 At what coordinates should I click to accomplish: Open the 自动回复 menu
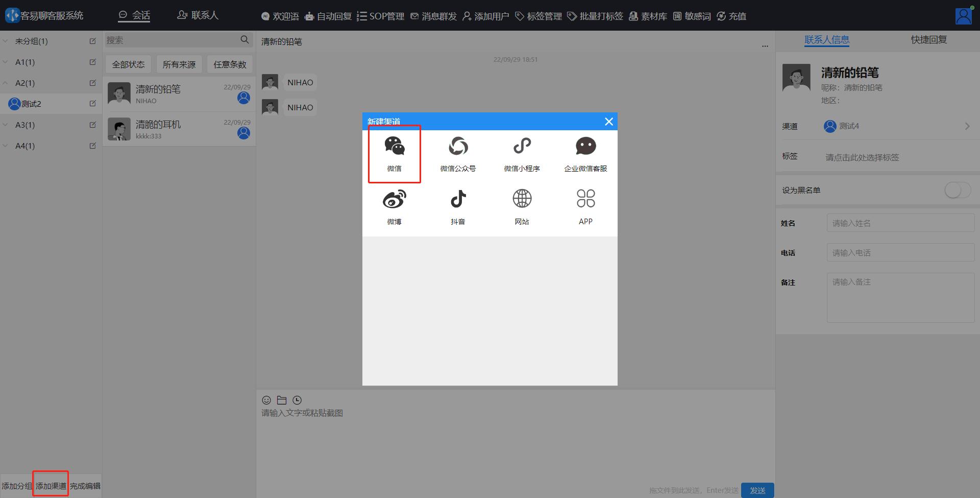coord(329,16)
